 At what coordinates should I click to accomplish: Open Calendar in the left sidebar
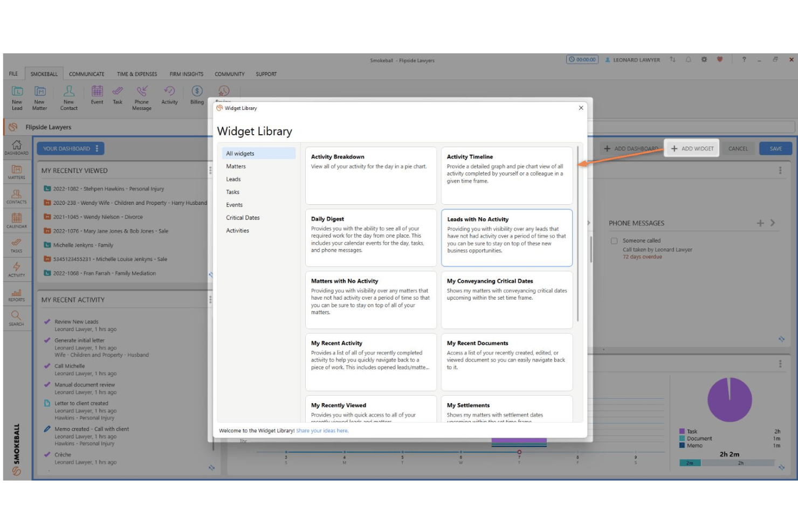coord(17,220)
